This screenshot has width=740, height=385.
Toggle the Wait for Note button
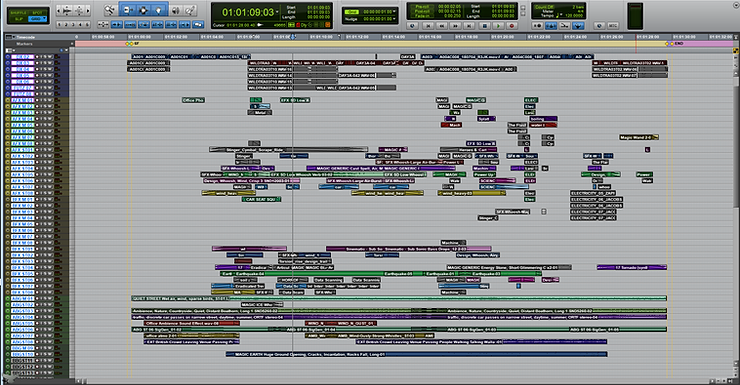point(538,25)
